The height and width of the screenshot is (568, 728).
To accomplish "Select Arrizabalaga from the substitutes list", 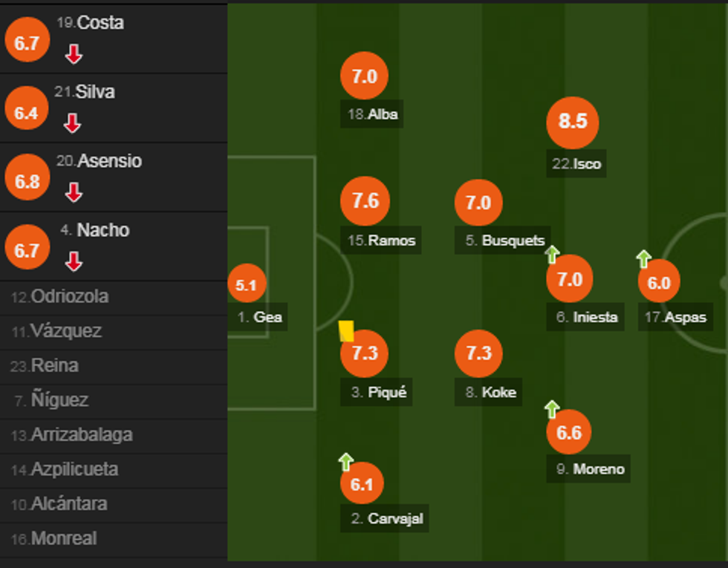I will coord(81,435).
